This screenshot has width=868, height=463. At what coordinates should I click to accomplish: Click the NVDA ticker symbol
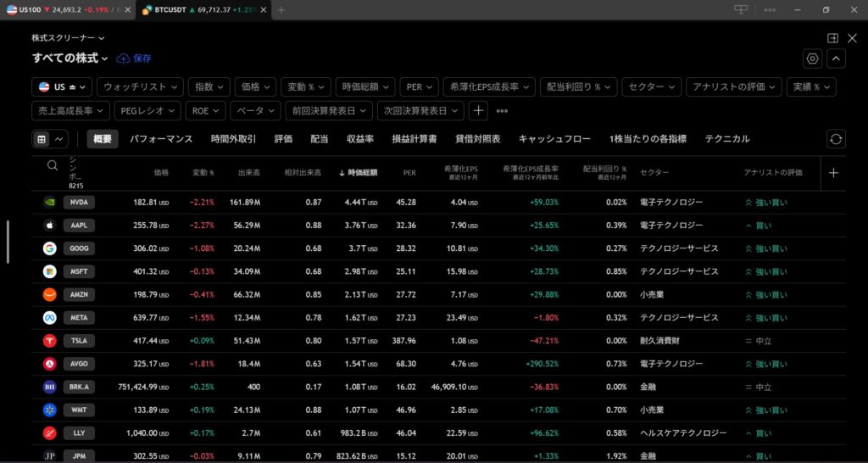[79, 203]
